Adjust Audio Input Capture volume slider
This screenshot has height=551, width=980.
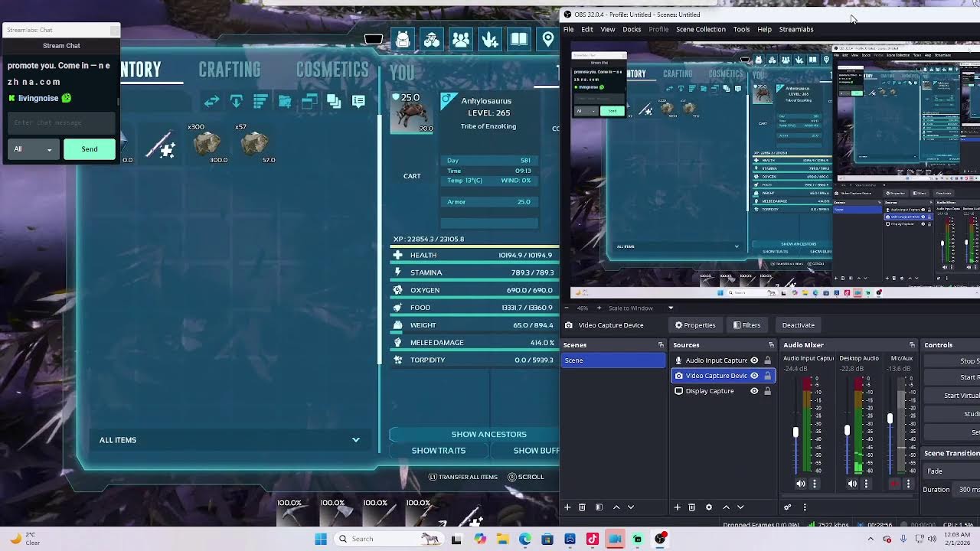pos(795,433)
